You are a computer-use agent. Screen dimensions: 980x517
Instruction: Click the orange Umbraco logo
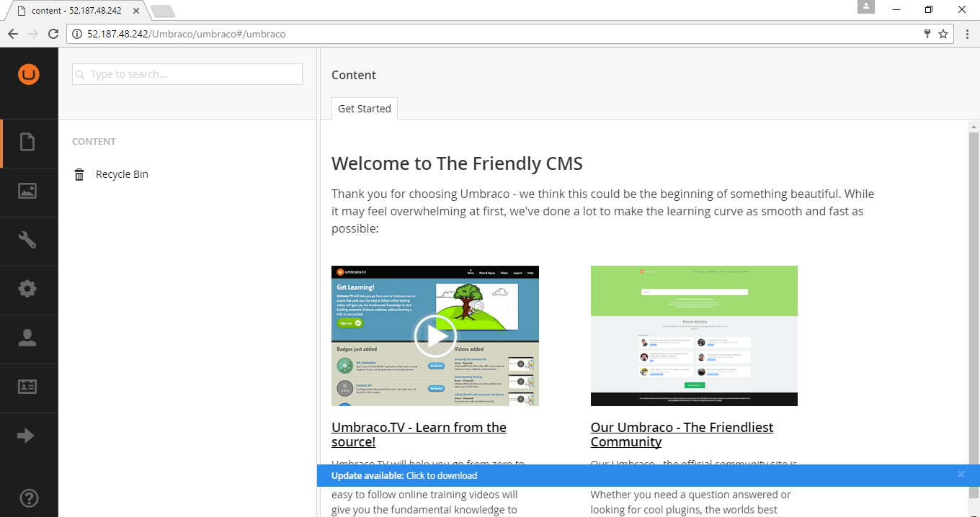pyautogui.click(x=29, y=74)
